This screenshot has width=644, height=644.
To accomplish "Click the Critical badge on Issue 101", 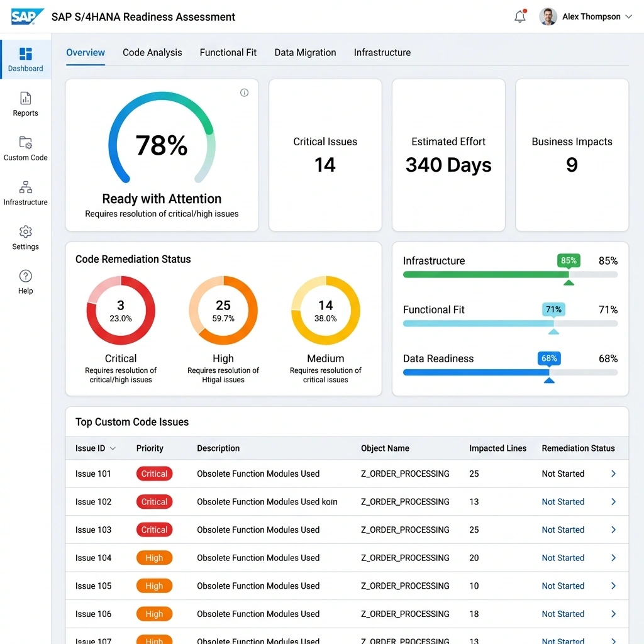I will [154, 474].
